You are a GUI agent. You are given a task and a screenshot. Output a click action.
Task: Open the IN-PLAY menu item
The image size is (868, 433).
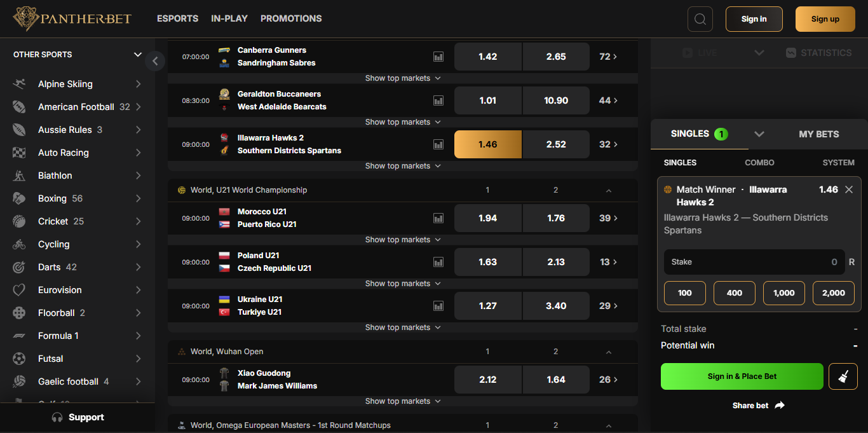coord(229,18)
